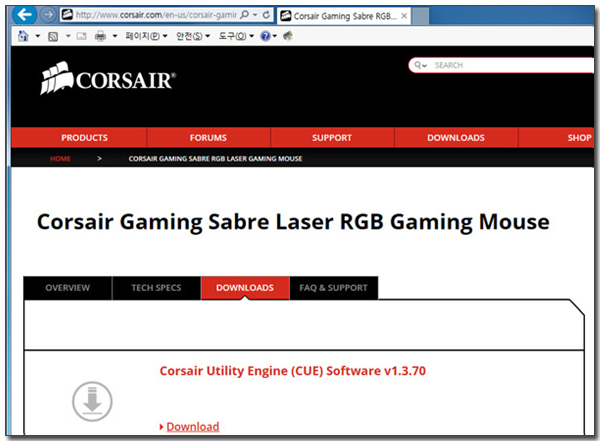This screenshot has width=600, height=441.
Task: Open SUPPORT in the red navigation bar
Action: tap(332, 138)
